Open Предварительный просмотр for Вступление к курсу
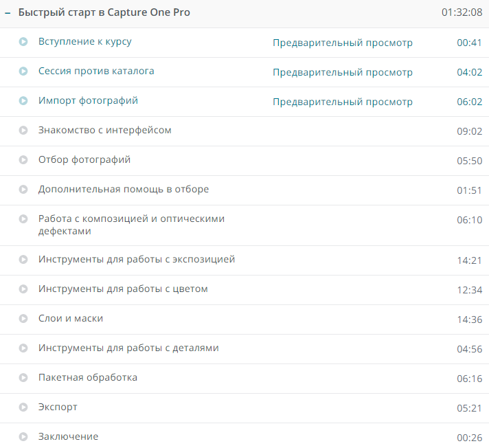489x448 pixels. [342, 43]
